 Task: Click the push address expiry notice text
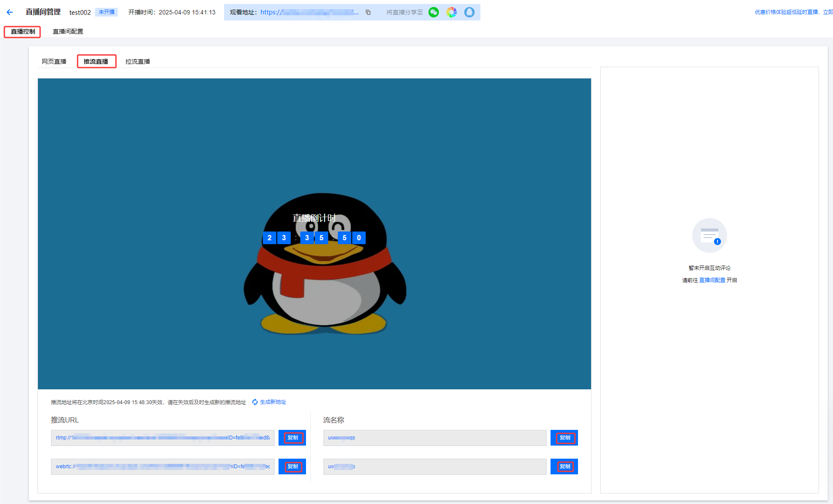pyautogui.click(x=148, y=402)
